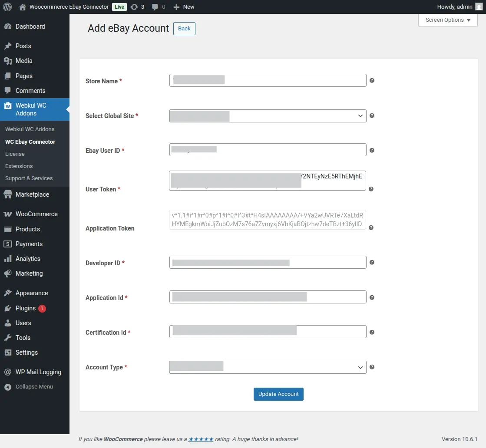
Task: Click help icon next to Account Type
Action: click(x=372, y=367)
